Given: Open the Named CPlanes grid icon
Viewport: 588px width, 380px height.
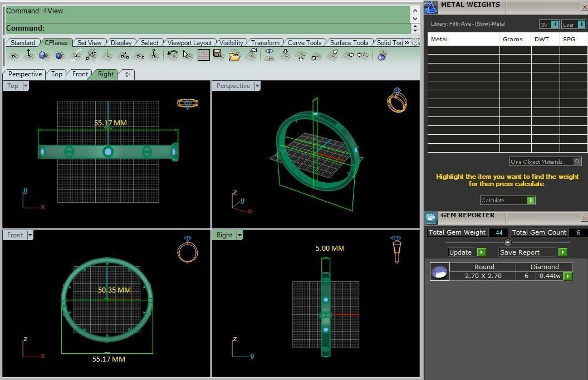Looking at the screenshot, I should (x=204, y=55).
